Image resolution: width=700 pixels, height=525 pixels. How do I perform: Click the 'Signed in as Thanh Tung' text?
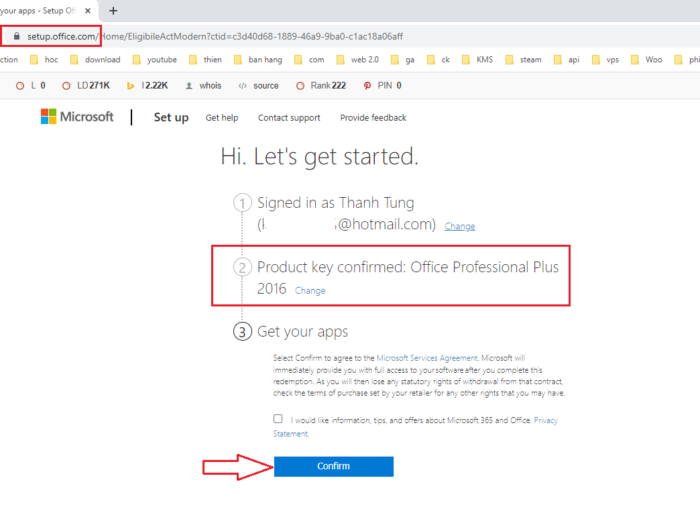pos(336,203)
